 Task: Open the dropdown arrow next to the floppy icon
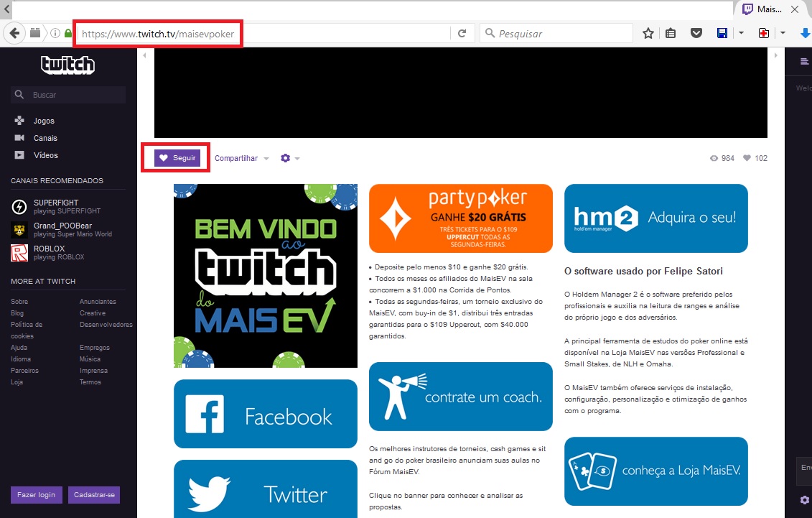click(741, 33)
